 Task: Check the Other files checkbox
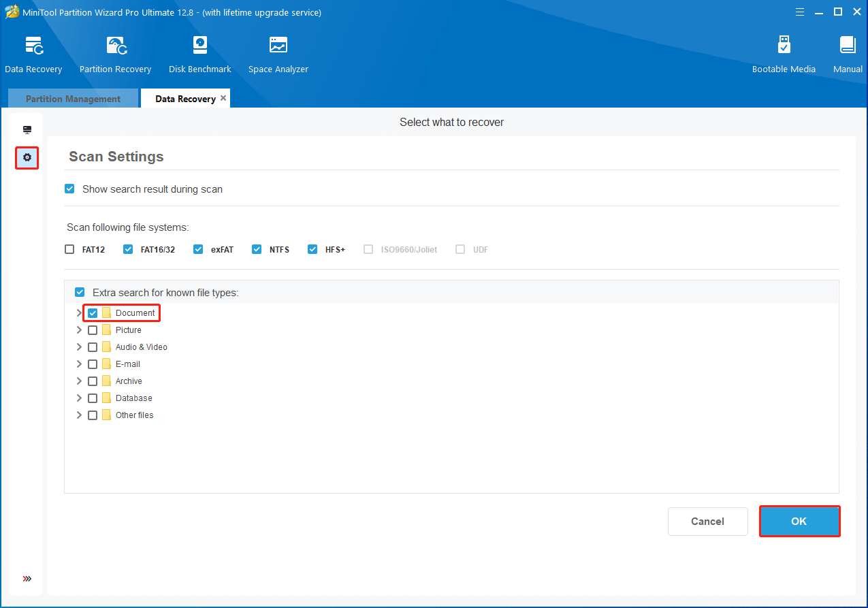(x=93, y=415)
